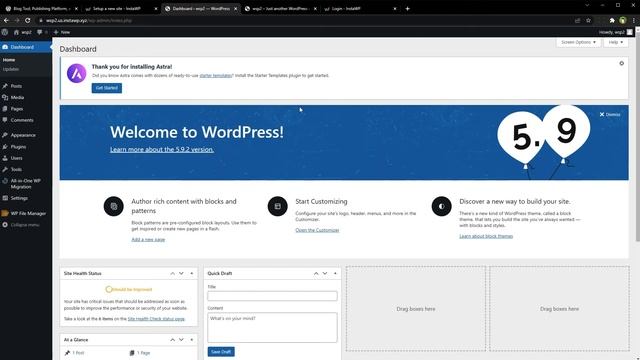Viewport: 640px width, 360px height.
Task: Open All-in-One WP Migration menu
Action: (26, 184)
